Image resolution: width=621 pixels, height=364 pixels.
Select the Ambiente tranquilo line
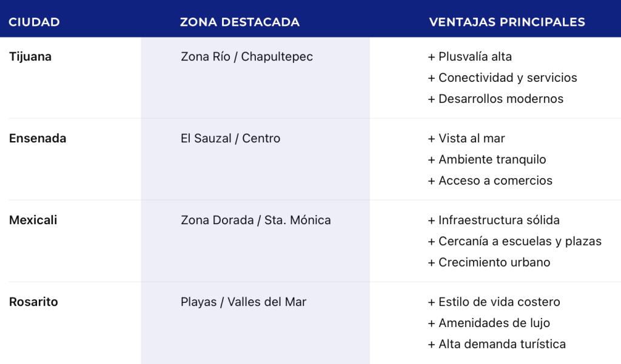coord(487,160)
